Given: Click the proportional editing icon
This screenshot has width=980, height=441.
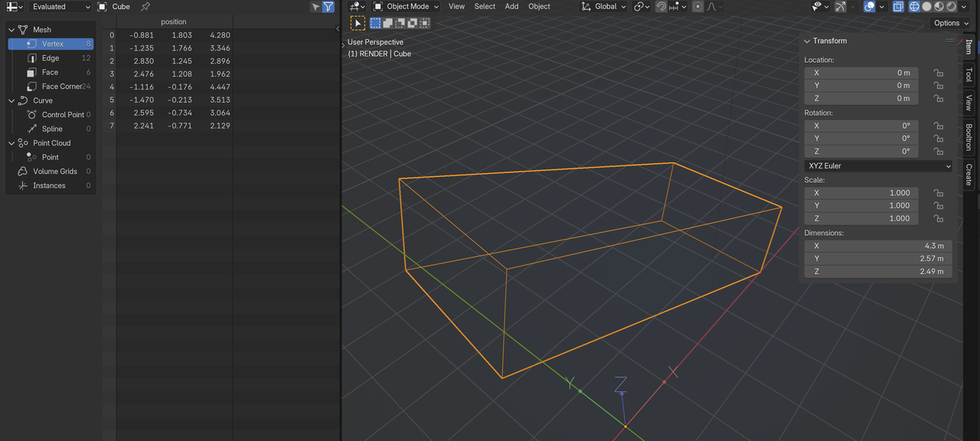Looking at the screenshot, I should tap(697, 6).
